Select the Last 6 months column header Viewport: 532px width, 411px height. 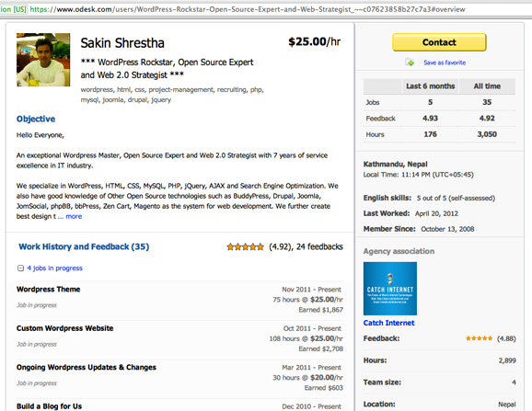[x=430, y=86]
